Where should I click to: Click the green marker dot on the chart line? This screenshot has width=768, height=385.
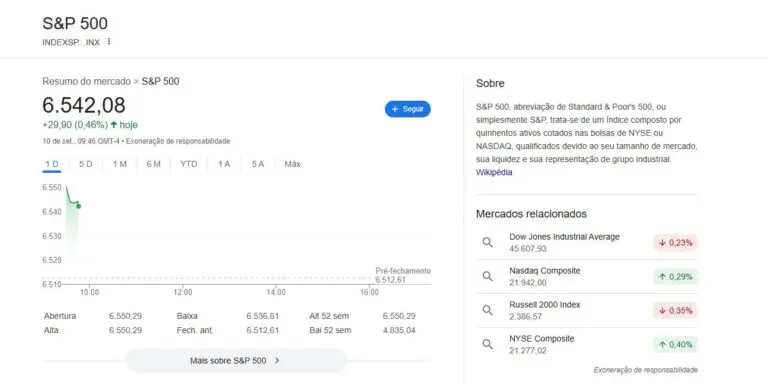tap(78, 206)
